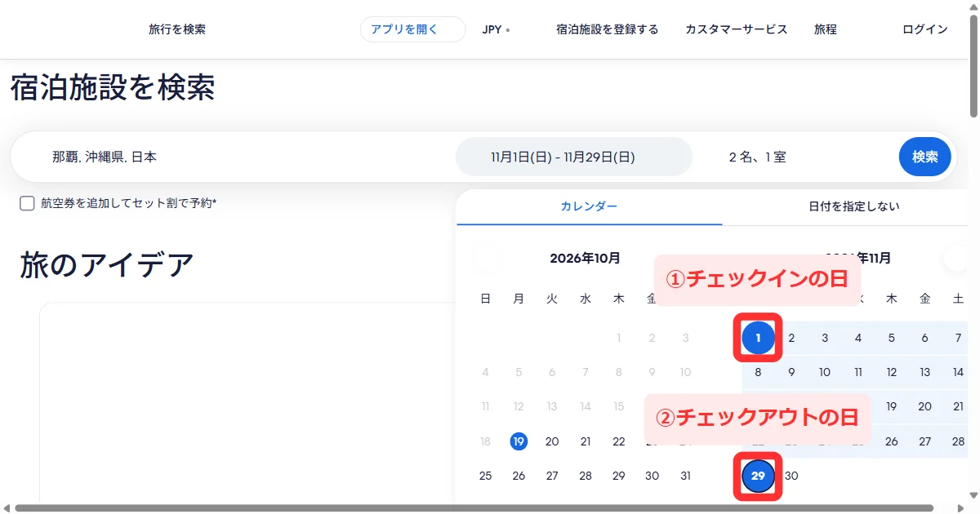Screen dimensions: 980x514
Task: Select November 28 in the calendar
Action: tap(958, 441)
